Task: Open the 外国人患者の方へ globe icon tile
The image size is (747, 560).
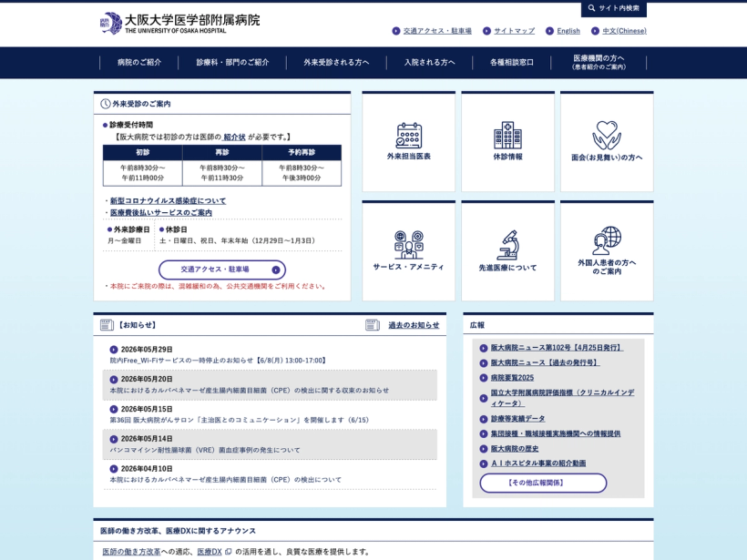Action: (x=607, y=251)
